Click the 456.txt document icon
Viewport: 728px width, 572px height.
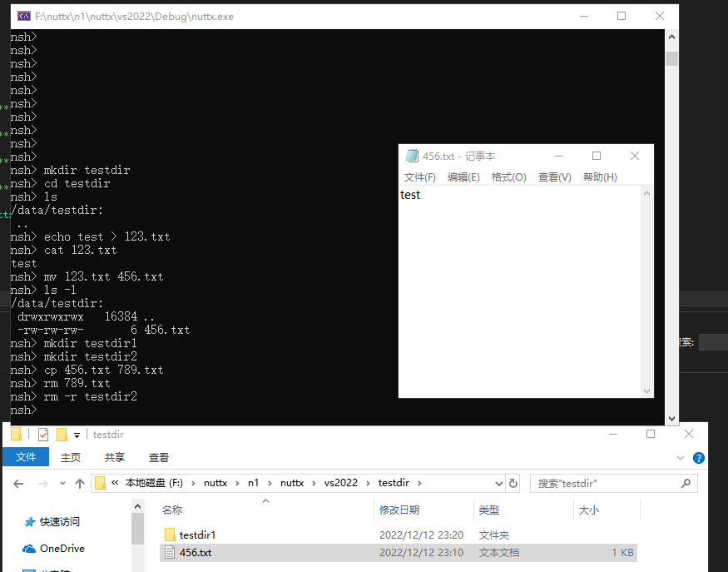coord(170,553)
